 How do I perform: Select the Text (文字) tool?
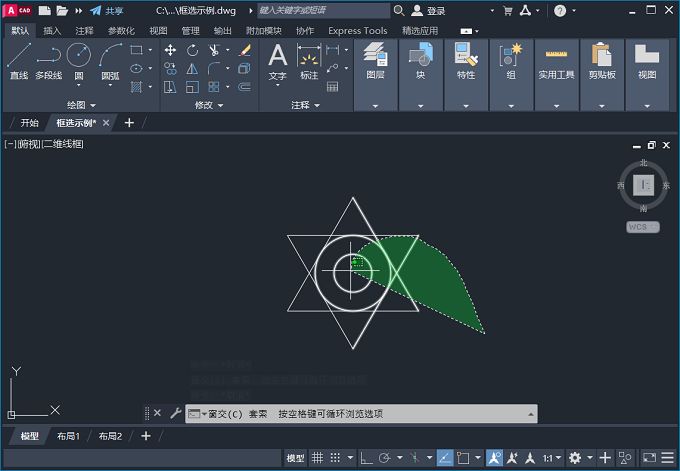(x=278, y=60)
